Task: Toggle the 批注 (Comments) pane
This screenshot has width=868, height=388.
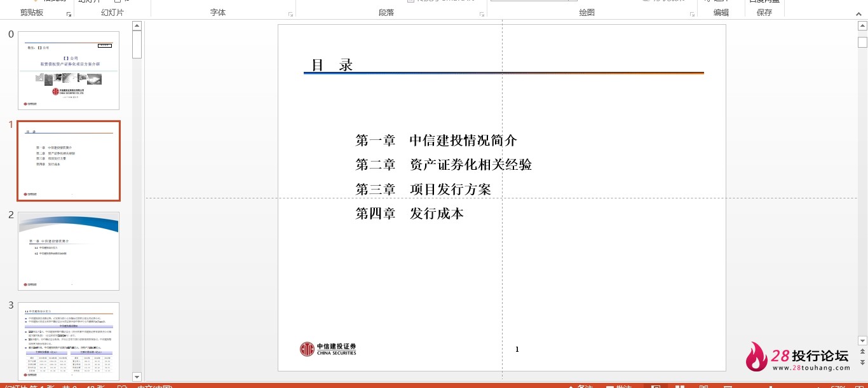Action: click(619, 387)
